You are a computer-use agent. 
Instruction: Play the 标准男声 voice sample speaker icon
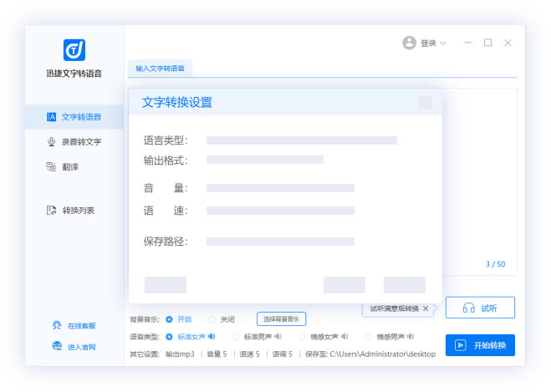pyautogui.click(x=278, y=337)
